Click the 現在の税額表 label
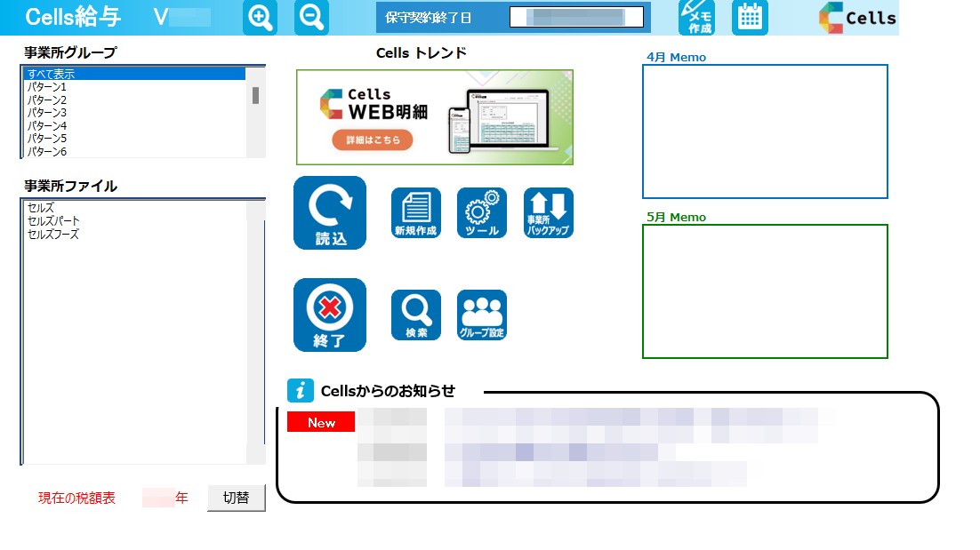Screen dimensions: 980x550 point(76,498)
